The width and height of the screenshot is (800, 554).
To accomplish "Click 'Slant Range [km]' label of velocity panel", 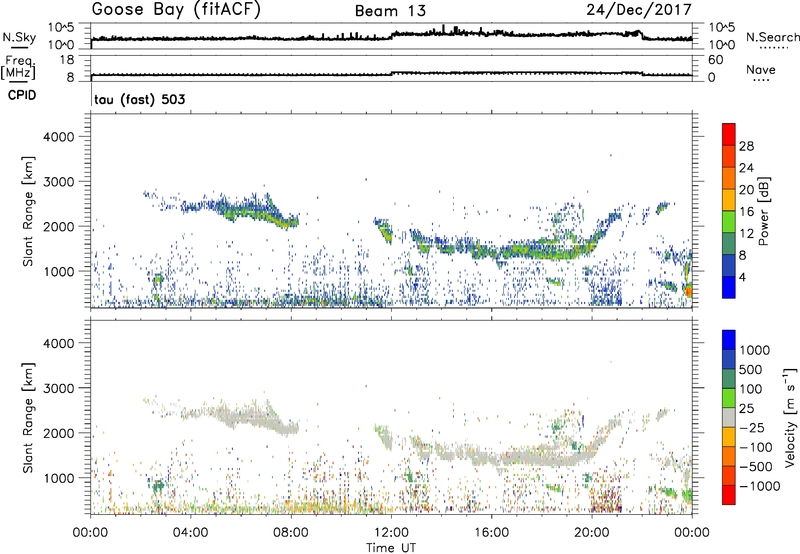I will click(x=28, y=417).
